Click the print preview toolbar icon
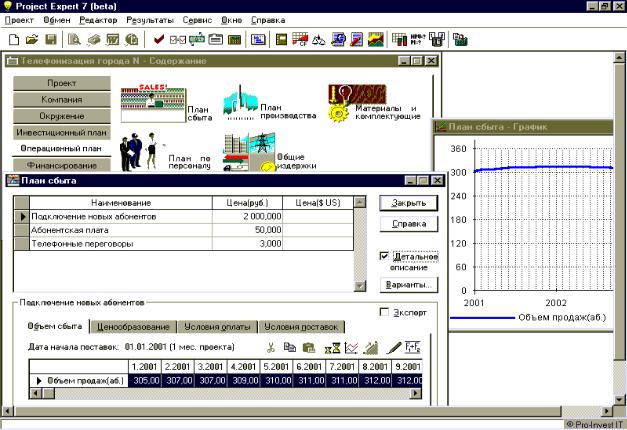Screen dimensions: 627x430 coord(74,39)
